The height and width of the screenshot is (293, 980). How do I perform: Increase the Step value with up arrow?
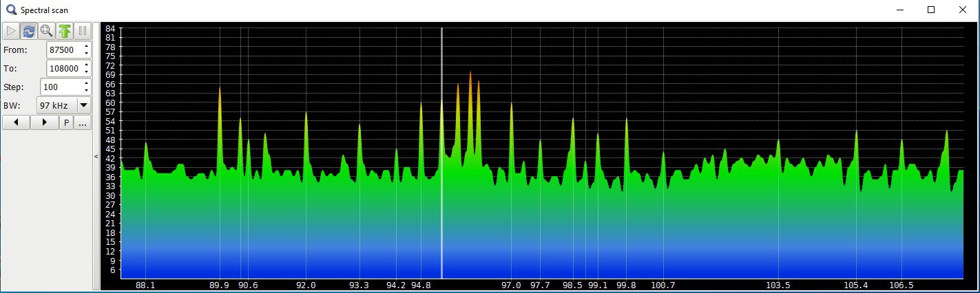tap(86, 83)
